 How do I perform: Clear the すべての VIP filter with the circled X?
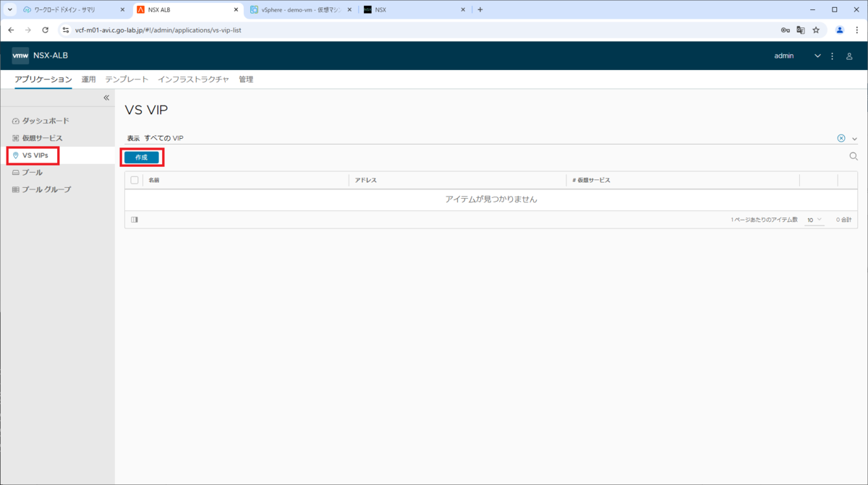tap(841, 138)
